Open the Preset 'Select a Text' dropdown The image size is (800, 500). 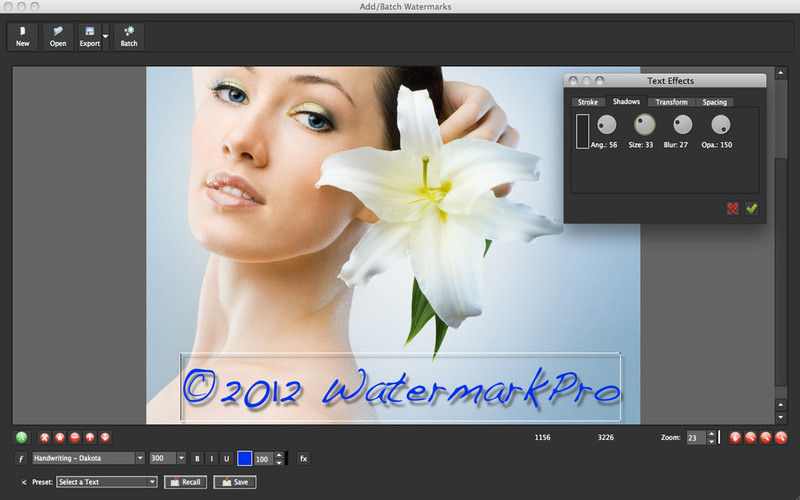tap(107, 482)
